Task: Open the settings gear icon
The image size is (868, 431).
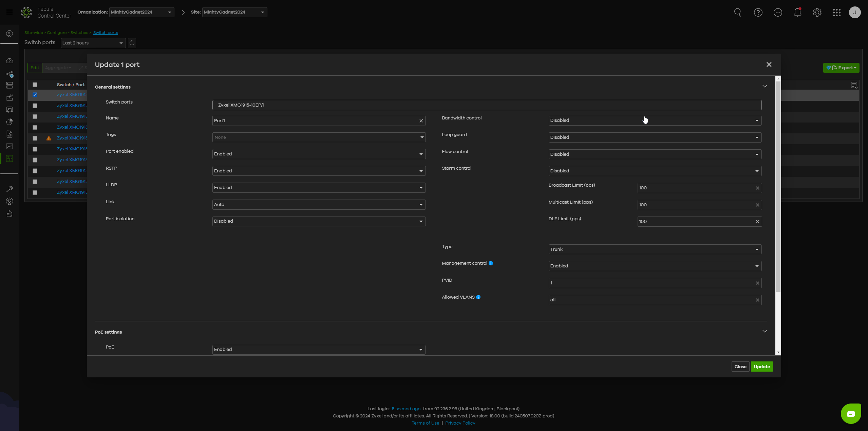Action: coord(817,13)
